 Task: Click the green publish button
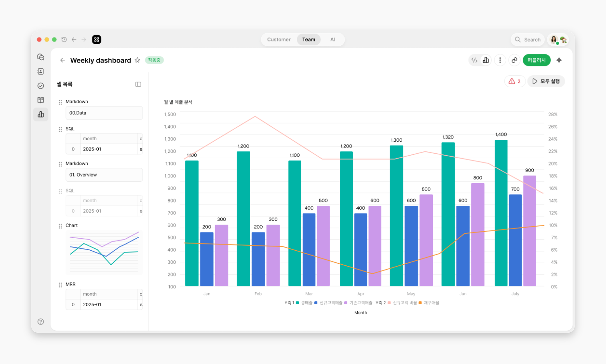(536, 60)
